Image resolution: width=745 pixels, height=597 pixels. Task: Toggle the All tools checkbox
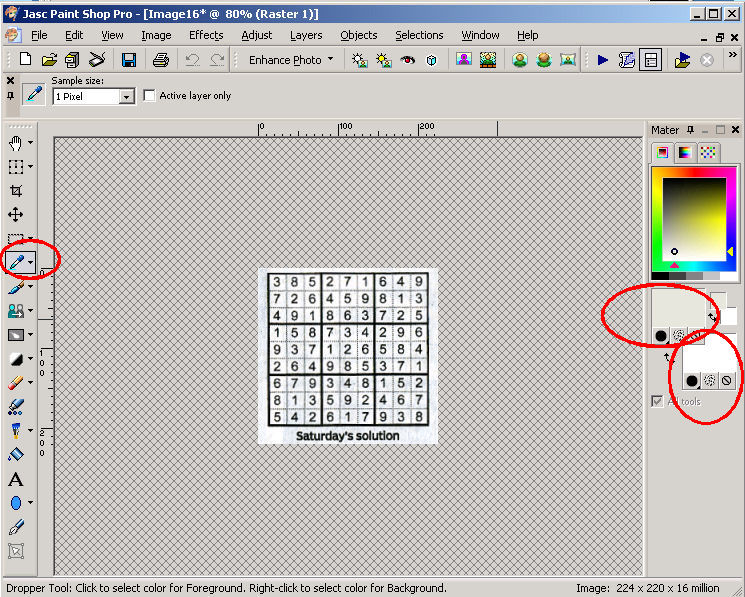click(657, 401)
